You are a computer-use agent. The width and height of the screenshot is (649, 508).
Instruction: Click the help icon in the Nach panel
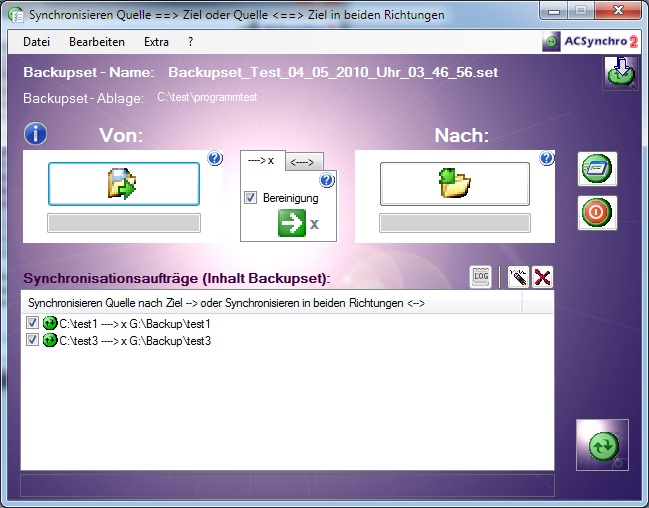click(x=547, y=158)
